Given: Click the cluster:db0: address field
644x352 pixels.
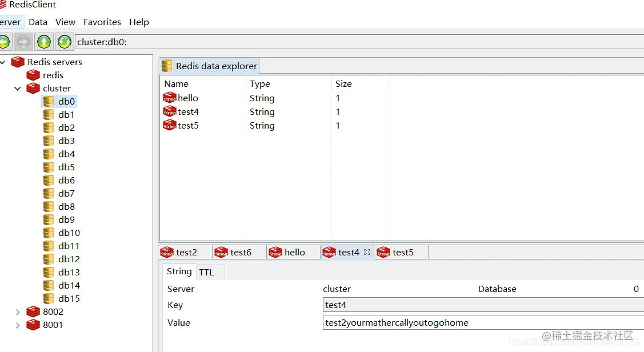Looking at the screenshot, I should (359, 42).
